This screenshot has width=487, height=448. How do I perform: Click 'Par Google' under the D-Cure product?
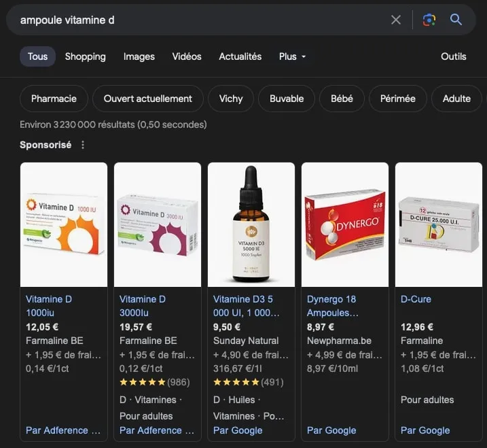point(425,430)
